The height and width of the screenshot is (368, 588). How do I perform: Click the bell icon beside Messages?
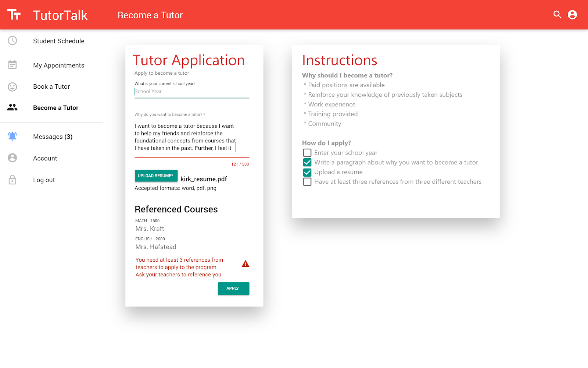12,136
